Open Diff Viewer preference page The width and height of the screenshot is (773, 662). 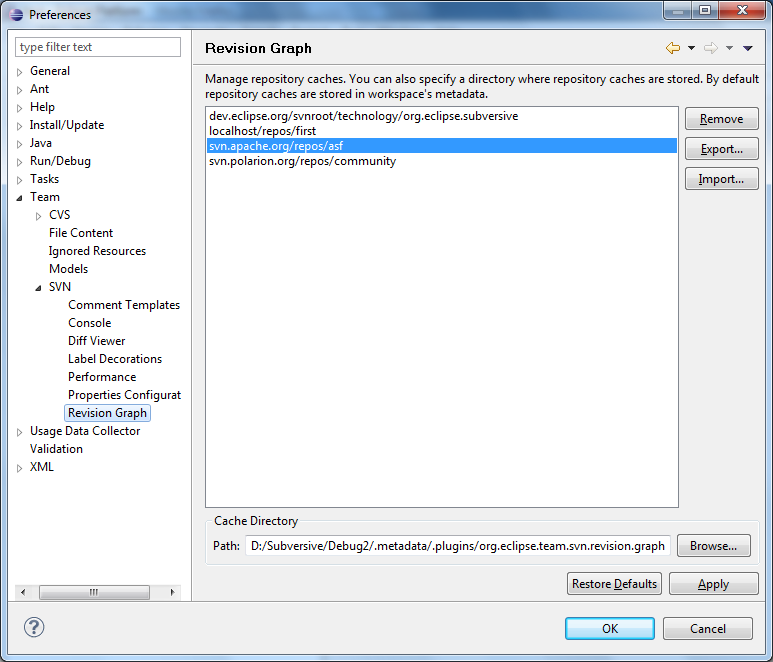coord(97,341)
